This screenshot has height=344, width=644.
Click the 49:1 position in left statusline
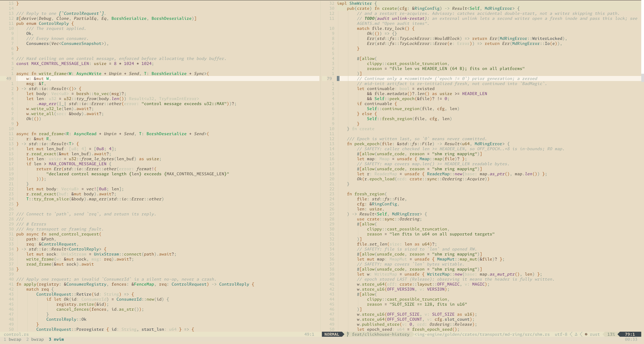(x=309, y=334)
